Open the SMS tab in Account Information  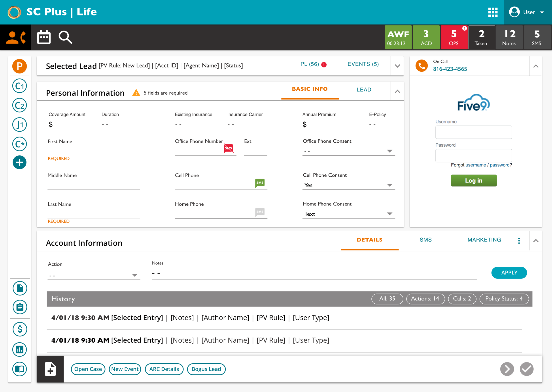coord(426,240)
